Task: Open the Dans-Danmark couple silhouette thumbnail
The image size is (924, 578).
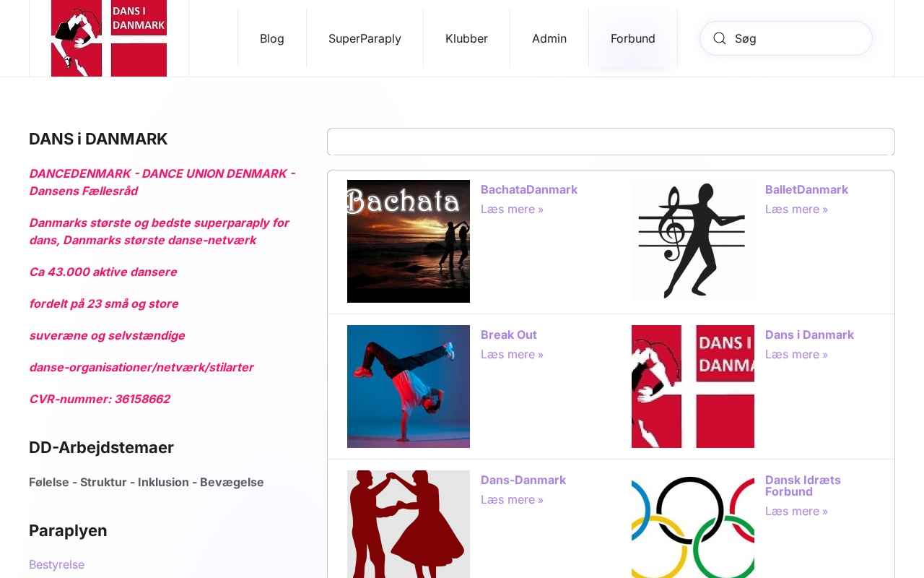Action: click(409, 524)
